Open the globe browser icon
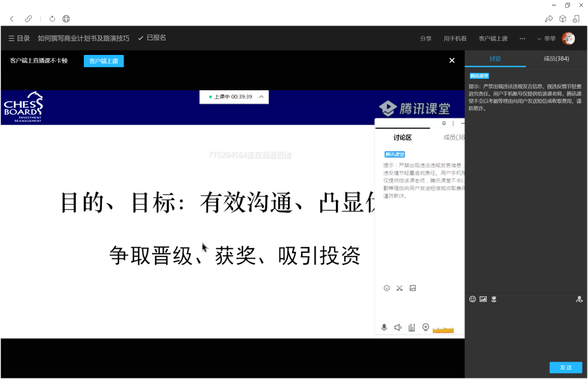This screenshot has height=379, width=588. coord(66,18)
